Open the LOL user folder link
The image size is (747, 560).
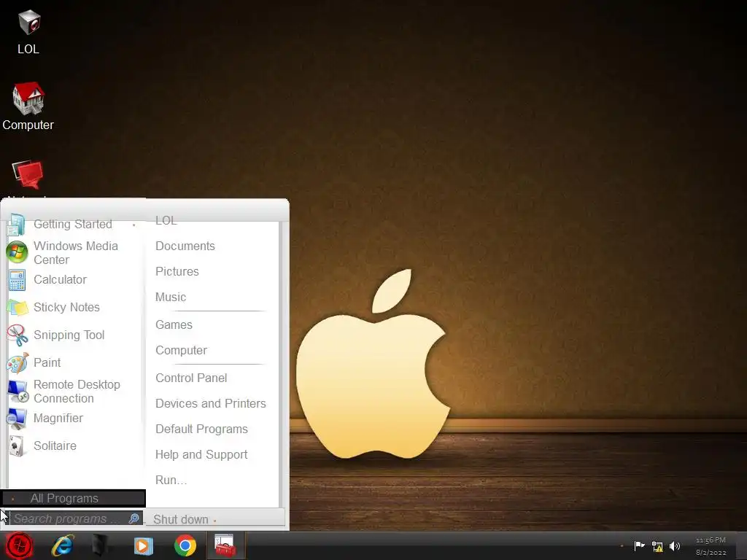pos(166,220)
